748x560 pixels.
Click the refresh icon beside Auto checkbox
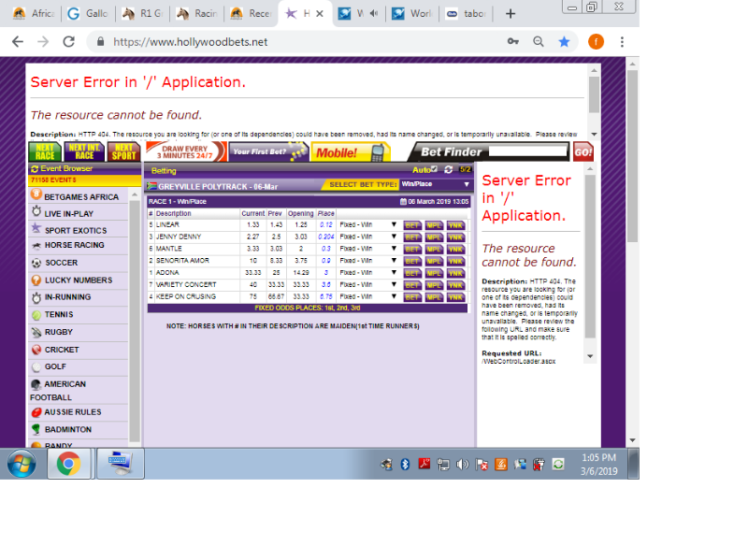(x=449, y=170)
